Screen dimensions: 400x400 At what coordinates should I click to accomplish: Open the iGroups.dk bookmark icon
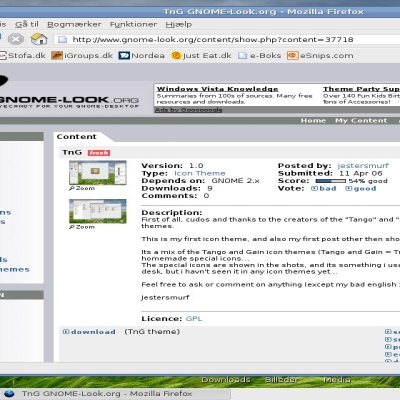tap(57, 55)
